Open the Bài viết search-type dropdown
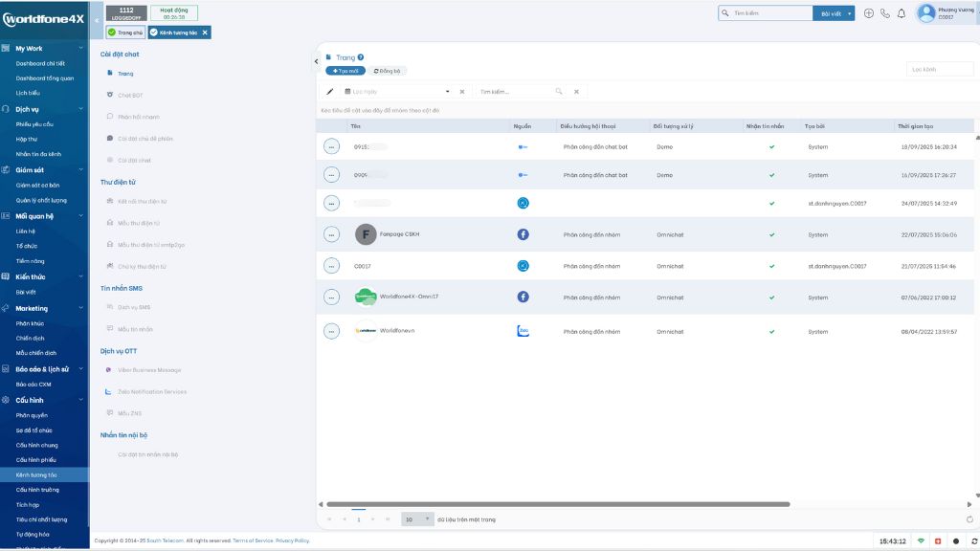Image resolution: width=980 pixels, height=551 pixels. [x=834, y=13]
